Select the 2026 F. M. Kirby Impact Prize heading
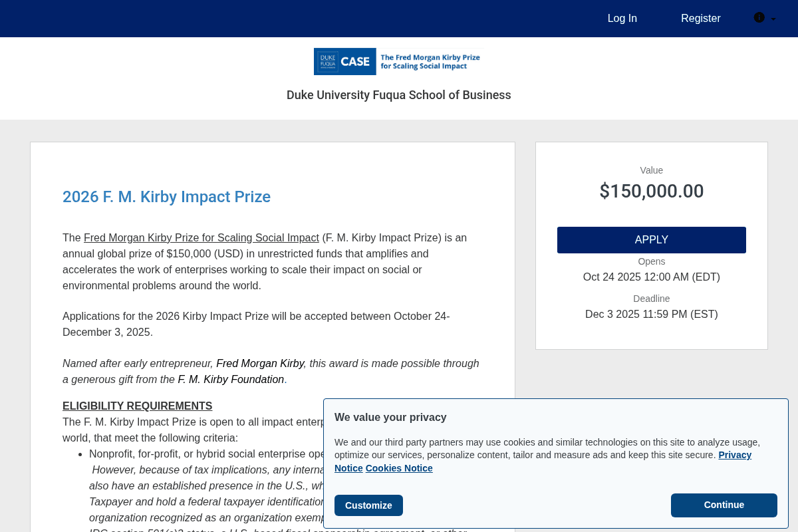The height and width of the screenshot is (532, 798). point(166,197)
